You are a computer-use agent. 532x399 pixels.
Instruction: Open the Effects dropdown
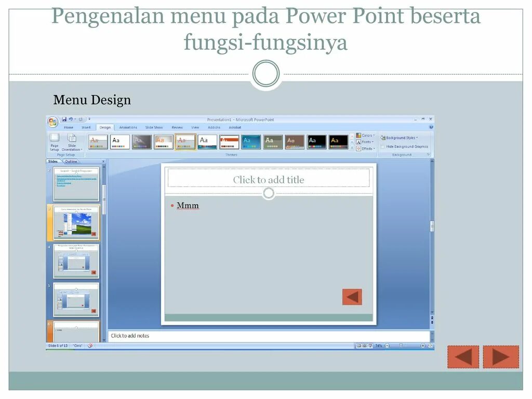(365, 149)
